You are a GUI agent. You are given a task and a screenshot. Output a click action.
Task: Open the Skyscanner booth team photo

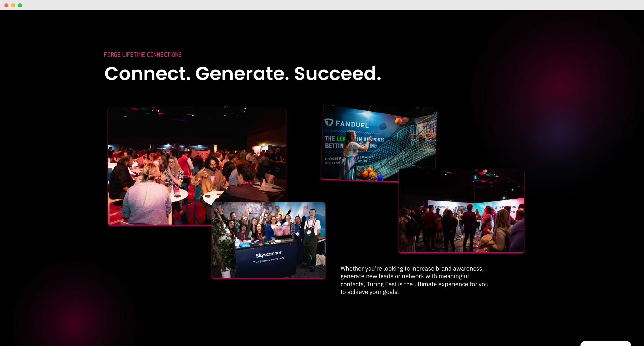point(269,240)
